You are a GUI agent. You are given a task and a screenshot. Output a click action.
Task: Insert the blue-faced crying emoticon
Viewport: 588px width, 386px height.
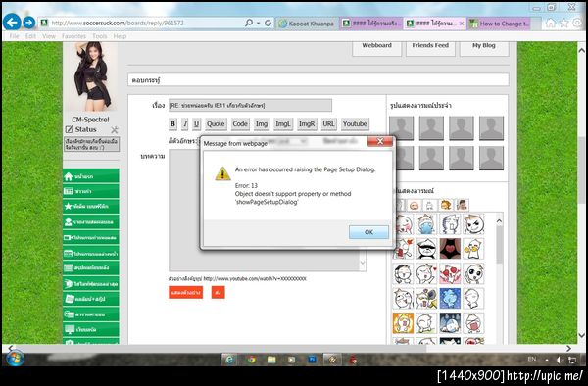click(x=426, y=223)
